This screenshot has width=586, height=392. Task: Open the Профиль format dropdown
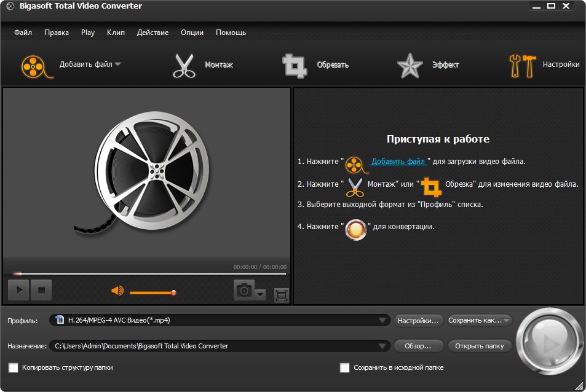(x=382, y=320)
